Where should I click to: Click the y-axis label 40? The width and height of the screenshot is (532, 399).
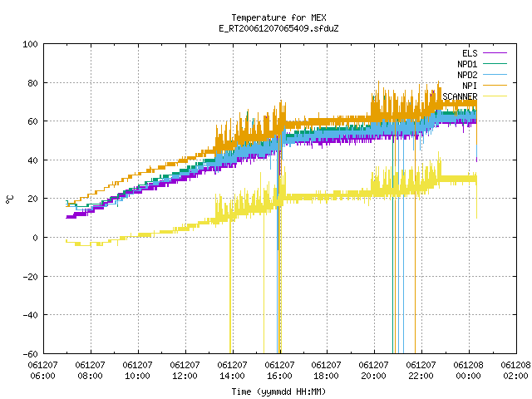click(32, 160)
